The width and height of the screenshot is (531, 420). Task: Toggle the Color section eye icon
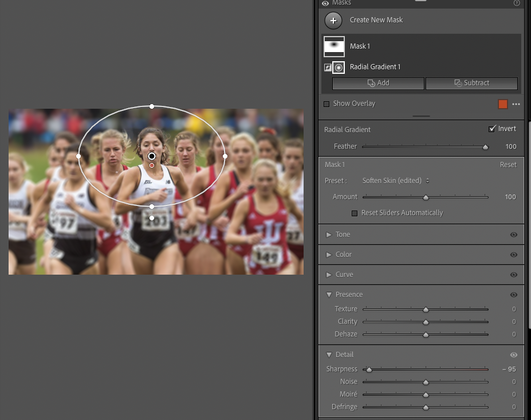click(514, 255)
